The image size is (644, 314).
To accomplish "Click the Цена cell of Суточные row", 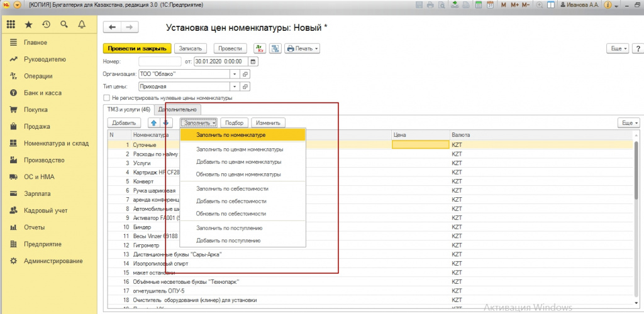I will tap(421, 144).
